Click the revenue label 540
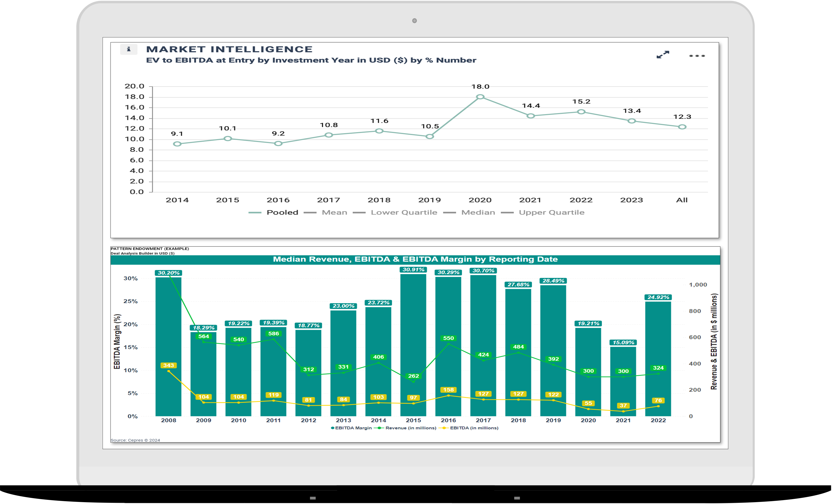This screenshot has width=832, height=504. [x=239, y=339]
